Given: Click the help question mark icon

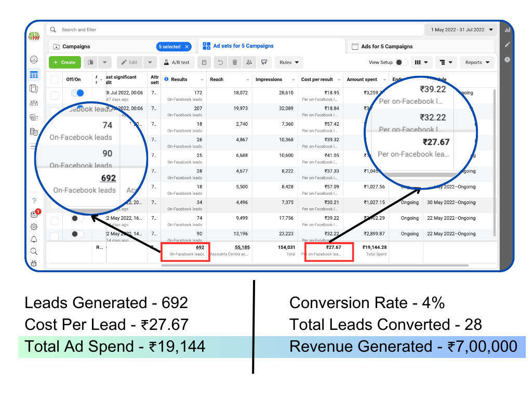Looking at the screenshot, I should [x=34, y=201].
